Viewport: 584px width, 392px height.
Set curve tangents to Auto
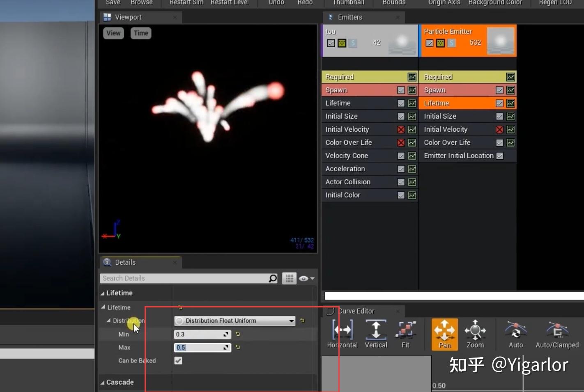click(516, 334)
